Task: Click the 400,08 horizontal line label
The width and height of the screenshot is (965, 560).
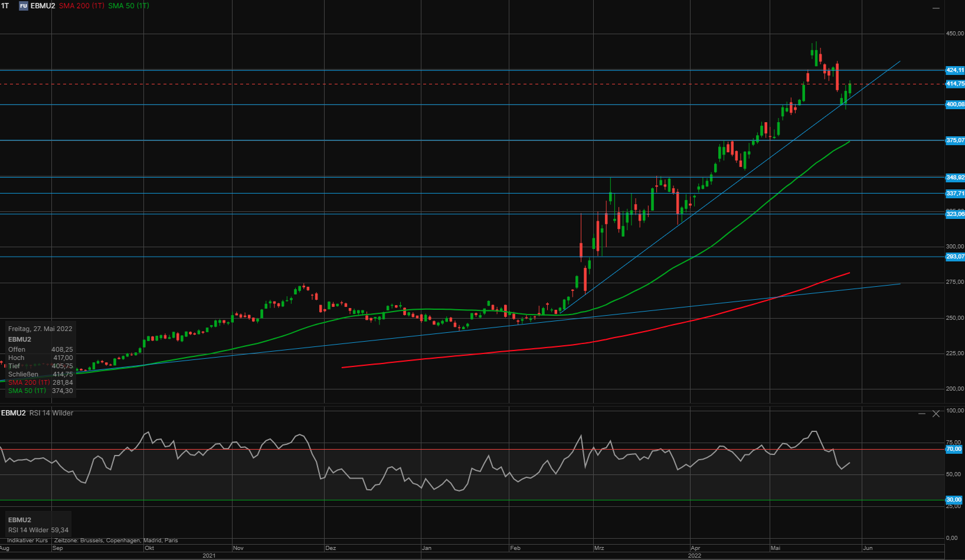Action: tap(954, 104)
